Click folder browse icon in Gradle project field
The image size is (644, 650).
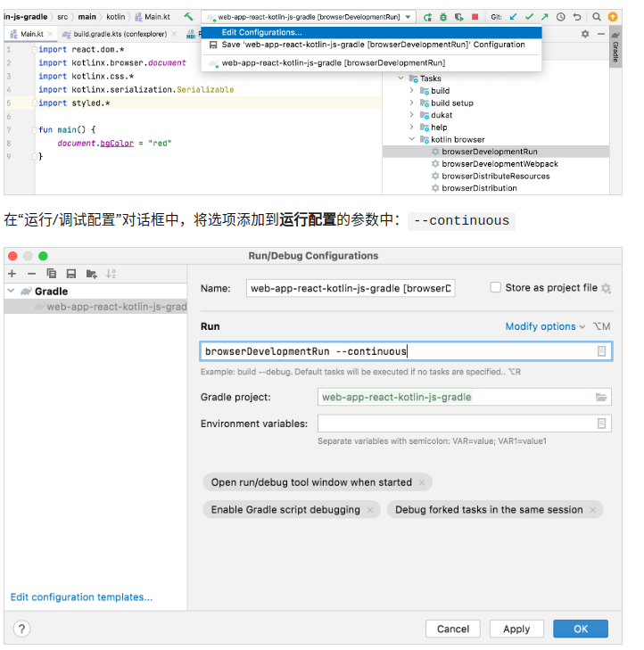601,397
